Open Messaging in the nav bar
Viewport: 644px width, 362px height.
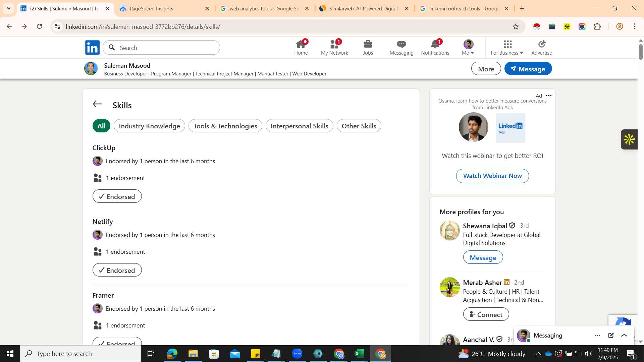(x=401, y=47)
